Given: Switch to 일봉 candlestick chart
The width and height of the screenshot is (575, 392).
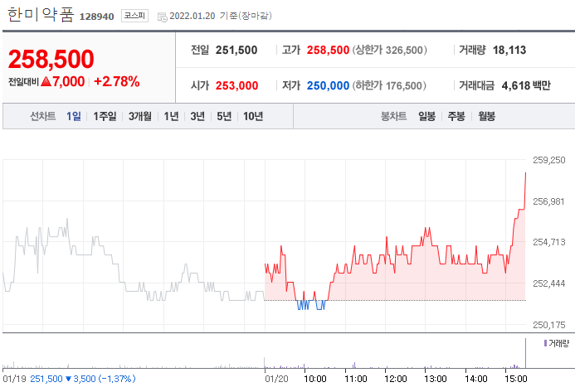Looking at the screenshot, I should pos(426,116).
